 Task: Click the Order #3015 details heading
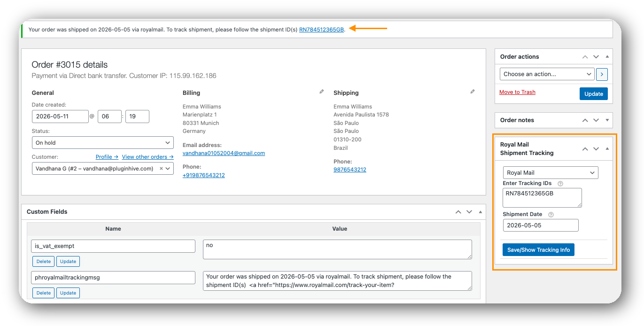click(70, 65)
